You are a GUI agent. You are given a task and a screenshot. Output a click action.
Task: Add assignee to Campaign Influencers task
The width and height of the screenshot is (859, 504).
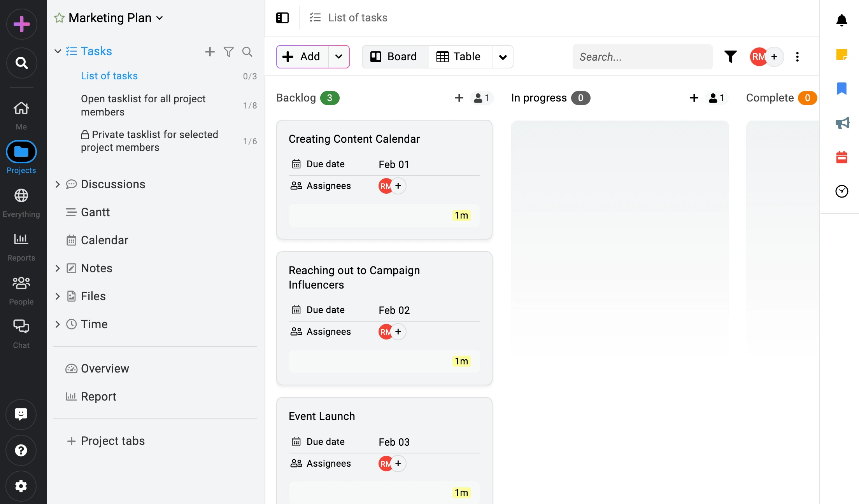coord(398,332)
